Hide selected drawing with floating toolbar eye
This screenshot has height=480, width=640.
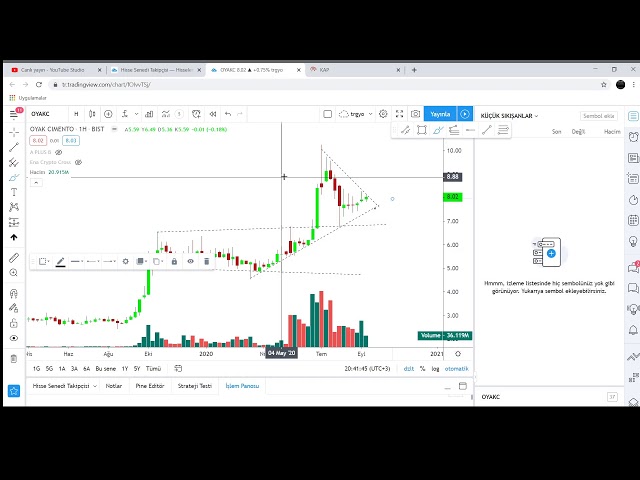[190, 261]
